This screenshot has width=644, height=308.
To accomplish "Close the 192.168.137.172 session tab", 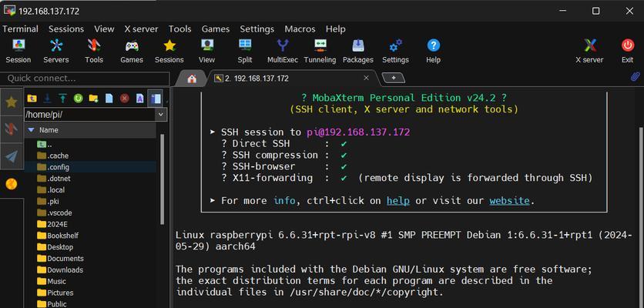I will (366, 78).
